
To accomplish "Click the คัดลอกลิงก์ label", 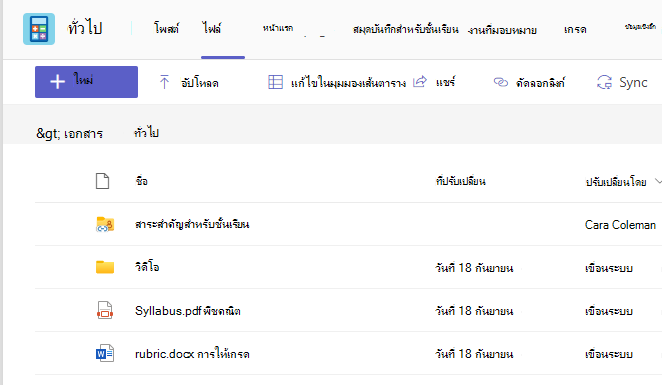I will 540,83.
